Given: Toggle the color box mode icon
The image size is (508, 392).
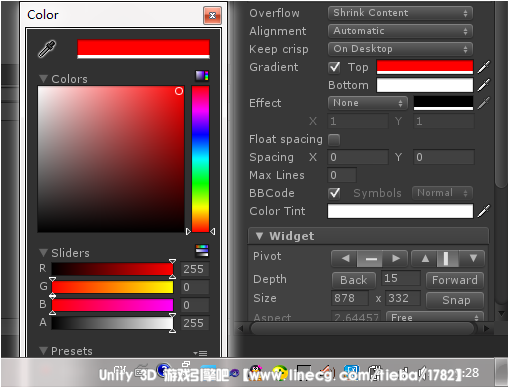Looking at the screenshot, I should coord(202,76).
